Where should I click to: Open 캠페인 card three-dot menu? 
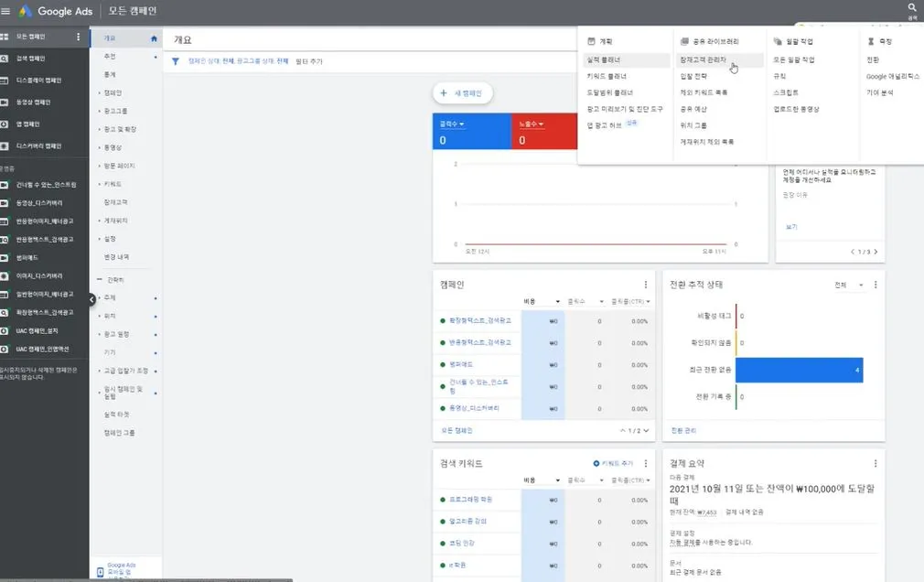click(x=646, y=285)
